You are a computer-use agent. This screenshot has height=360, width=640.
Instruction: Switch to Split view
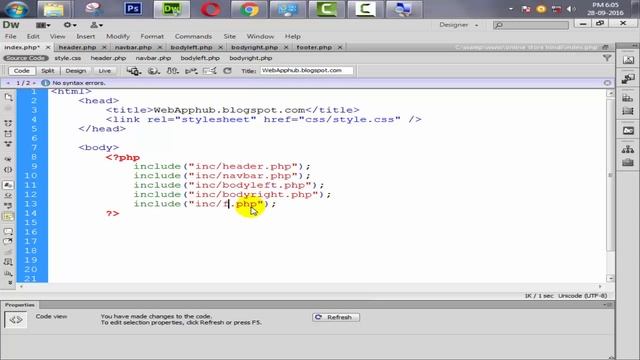[48, 71]
